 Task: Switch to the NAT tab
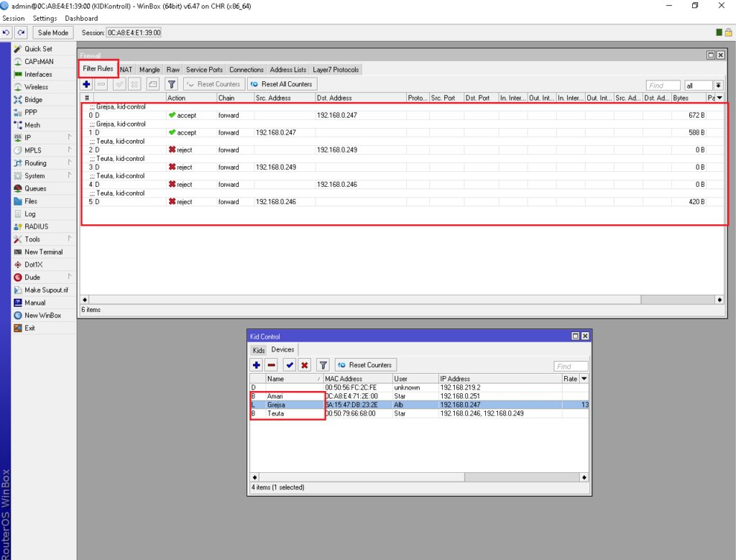tap(126, 70)
